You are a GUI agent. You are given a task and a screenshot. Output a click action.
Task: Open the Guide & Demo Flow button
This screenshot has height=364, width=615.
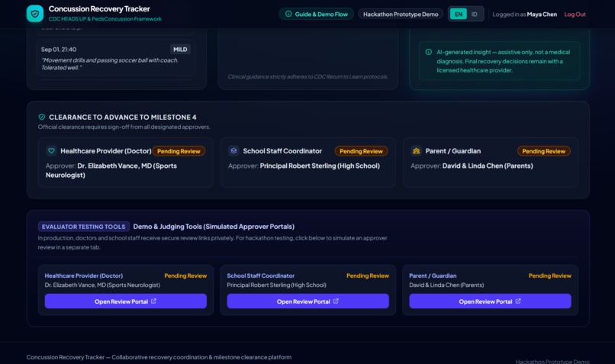(x=316, y=14)
